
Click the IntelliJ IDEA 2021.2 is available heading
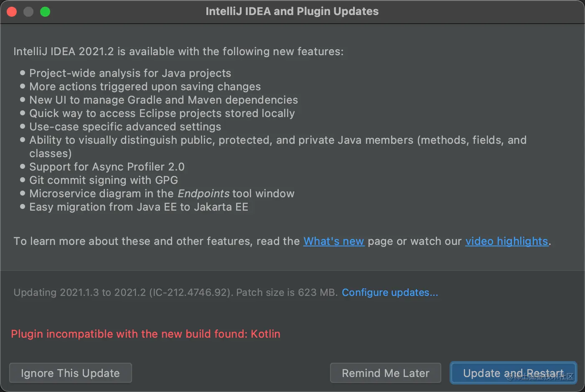(x=178, y=51)
